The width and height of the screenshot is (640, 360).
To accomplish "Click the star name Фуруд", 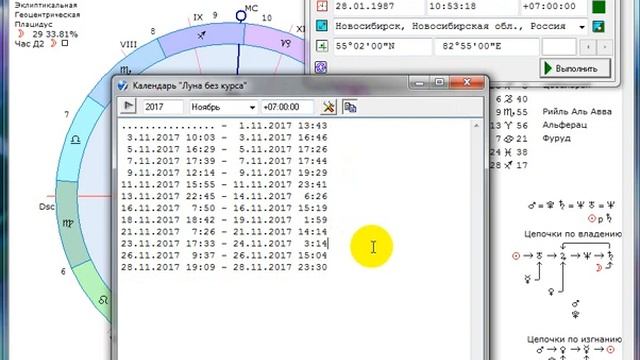I will (x=556, y=138).
